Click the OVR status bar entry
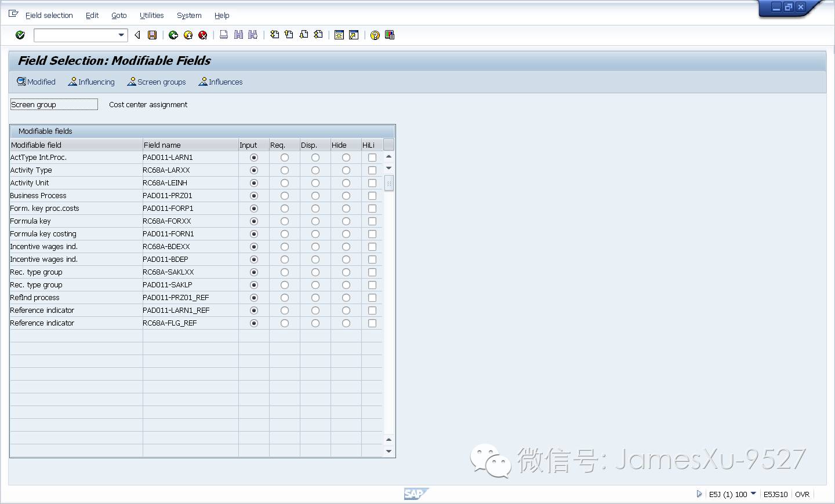 point(802,494)
